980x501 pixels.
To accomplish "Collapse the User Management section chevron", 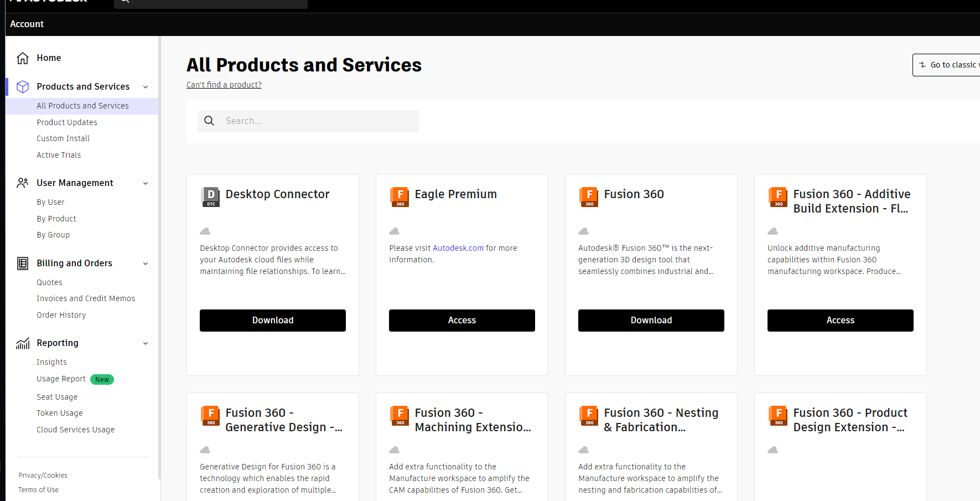I will (x=146, y=183).
